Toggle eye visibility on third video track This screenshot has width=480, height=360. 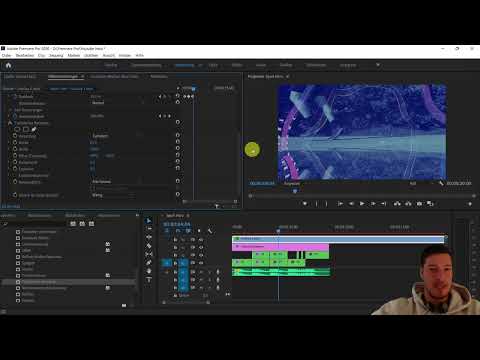pos(201,255)
